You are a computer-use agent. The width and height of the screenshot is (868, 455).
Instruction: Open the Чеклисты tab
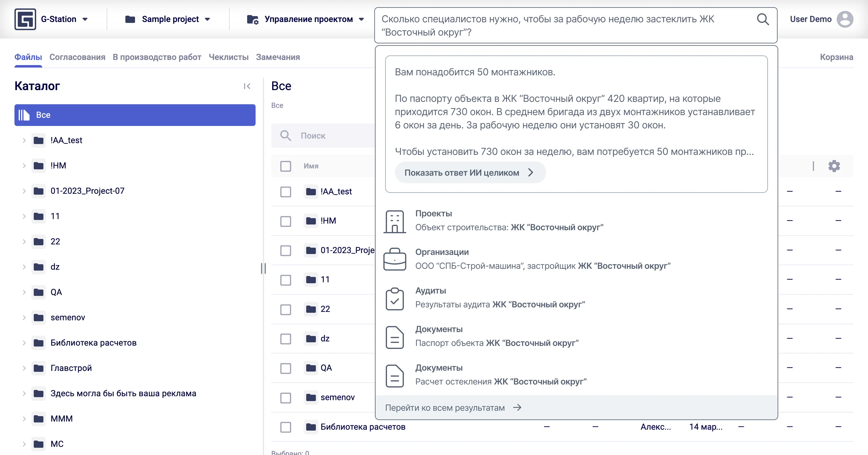pos(228,57)
